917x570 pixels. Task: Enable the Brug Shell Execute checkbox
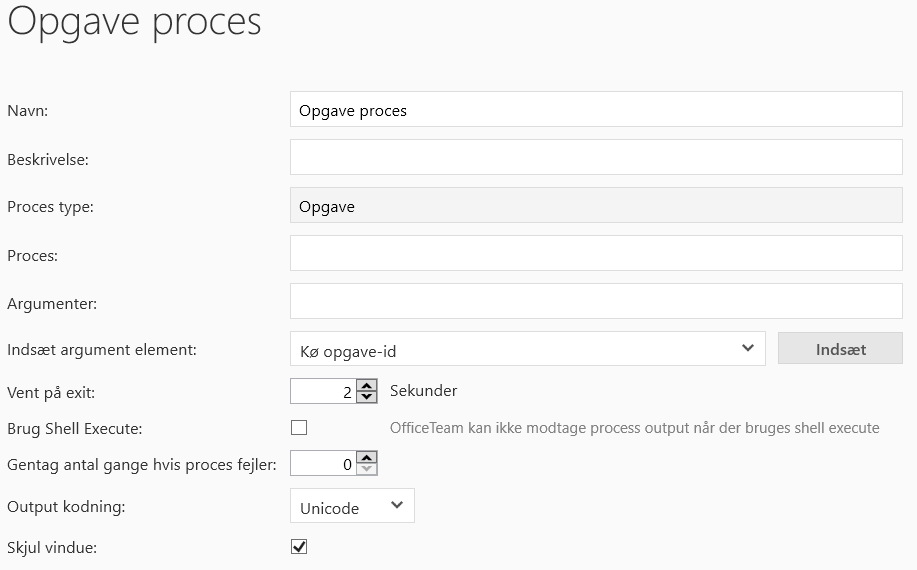coord(299,428)
